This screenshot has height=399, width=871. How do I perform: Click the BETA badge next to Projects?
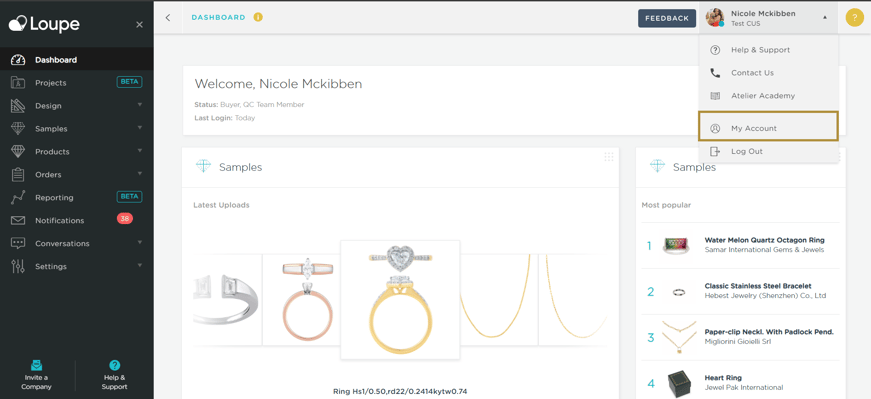129,82
